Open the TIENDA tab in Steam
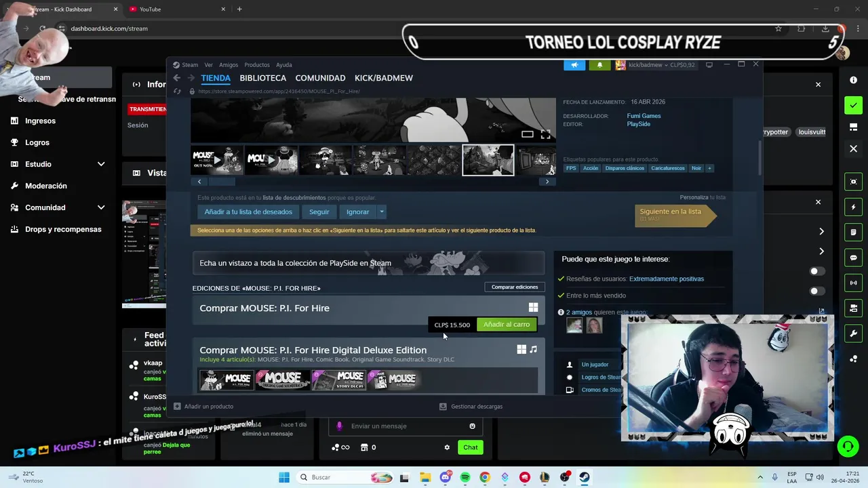This screenshot has height=488, width=868. click(216, 78)
